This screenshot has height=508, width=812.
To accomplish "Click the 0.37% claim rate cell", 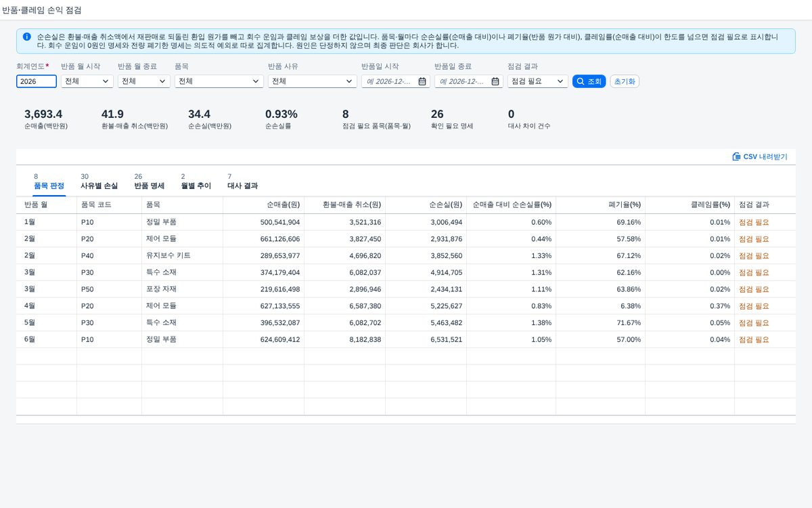I will (x=720, y=306).
